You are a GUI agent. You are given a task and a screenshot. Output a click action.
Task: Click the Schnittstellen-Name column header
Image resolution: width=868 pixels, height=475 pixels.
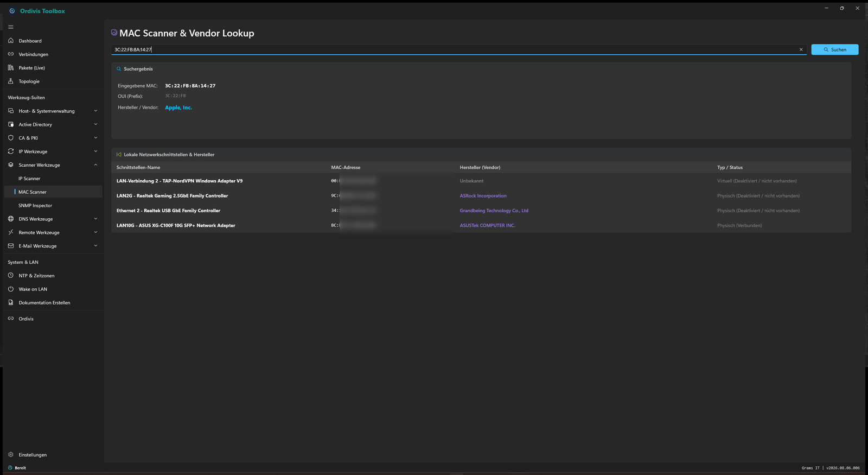point(138,167)
